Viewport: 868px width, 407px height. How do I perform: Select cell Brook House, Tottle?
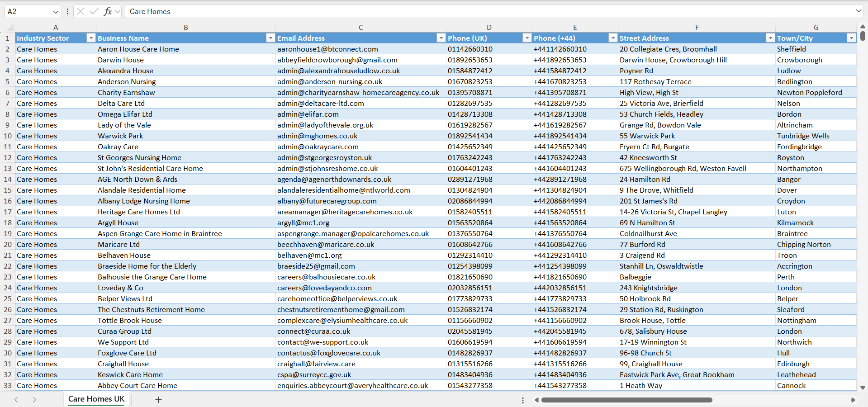[x=697, y=321]
